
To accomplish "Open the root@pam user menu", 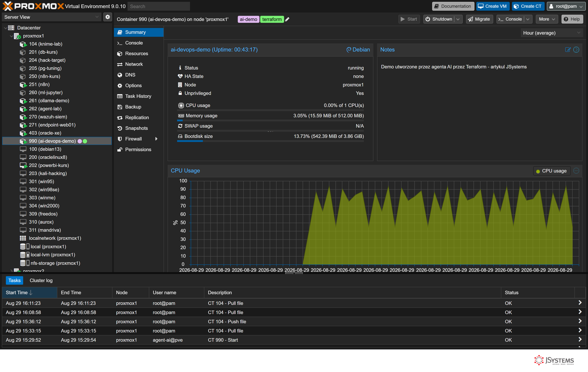I will pyautogui.click(x=566, y=6).
